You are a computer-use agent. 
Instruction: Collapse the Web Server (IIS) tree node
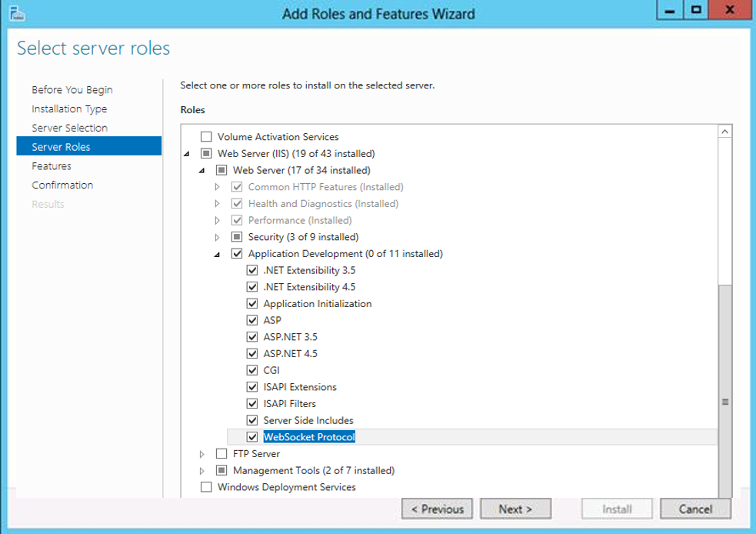tap(187, 154)
